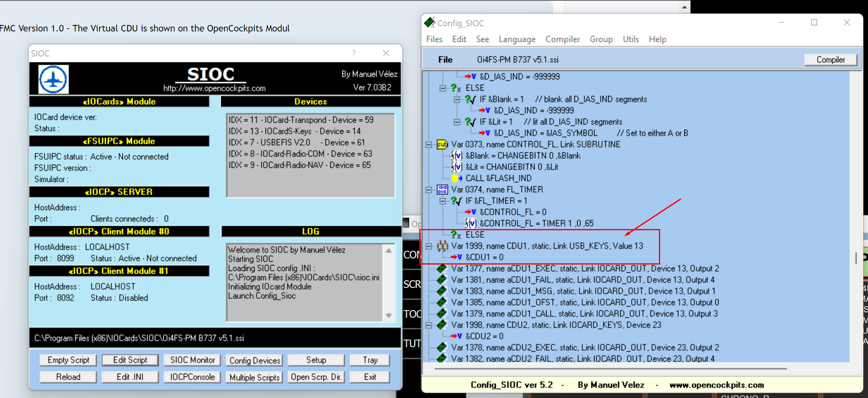Collapse the IF &Blank = 1 node

[x=457, y=99]
